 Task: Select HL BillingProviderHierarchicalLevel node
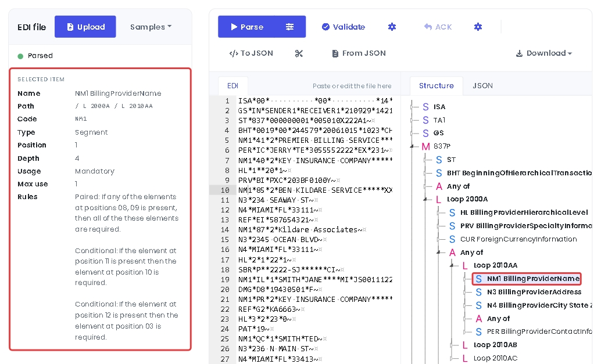tap(524, 212)
